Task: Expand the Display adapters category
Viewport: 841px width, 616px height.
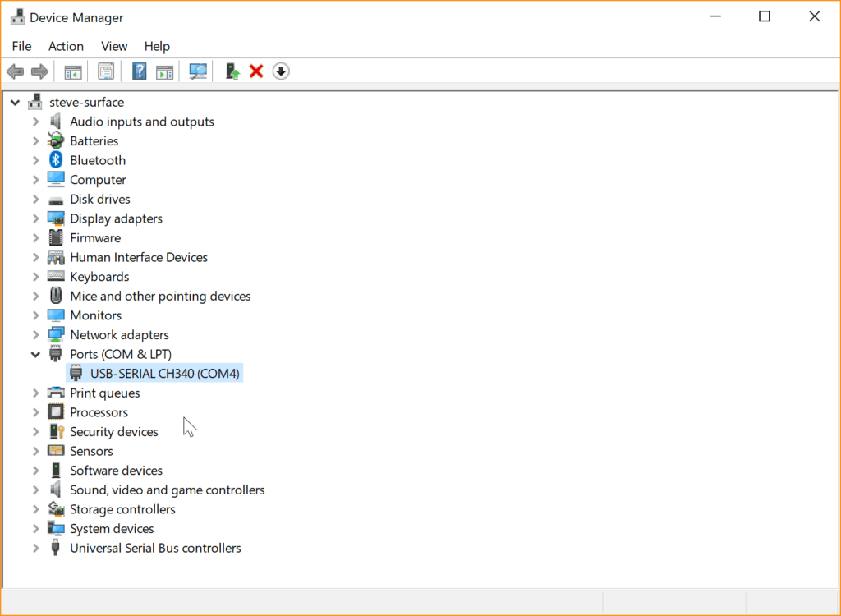Action: (x=35, y=218)
